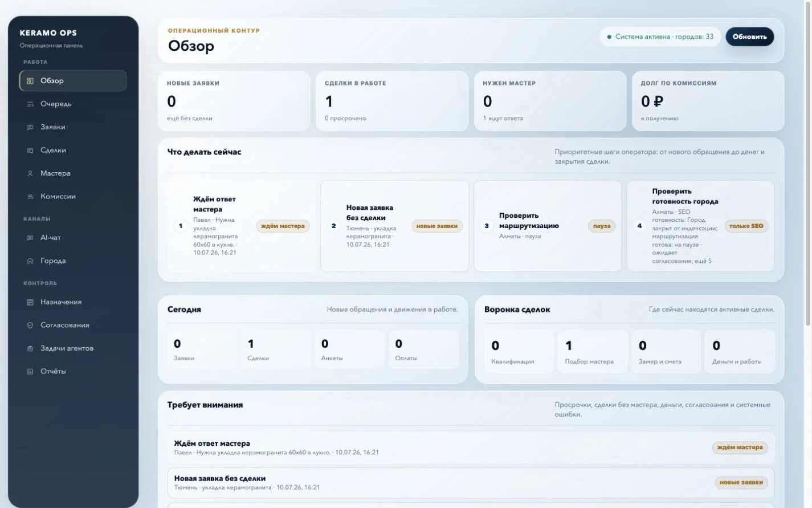812x508 pixels.
Task: Click the пауза tag
Action: (602, 226)
